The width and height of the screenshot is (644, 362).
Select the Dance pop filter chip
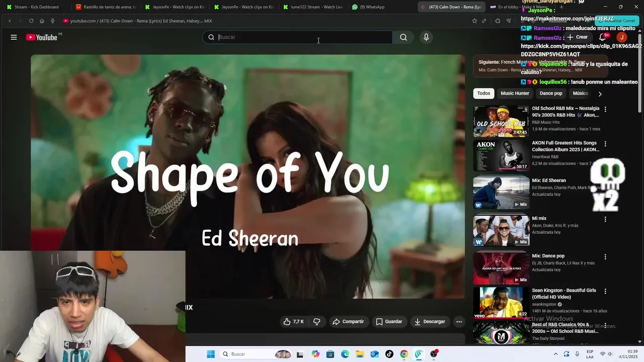pyautogui.click(x=551, y=94)
